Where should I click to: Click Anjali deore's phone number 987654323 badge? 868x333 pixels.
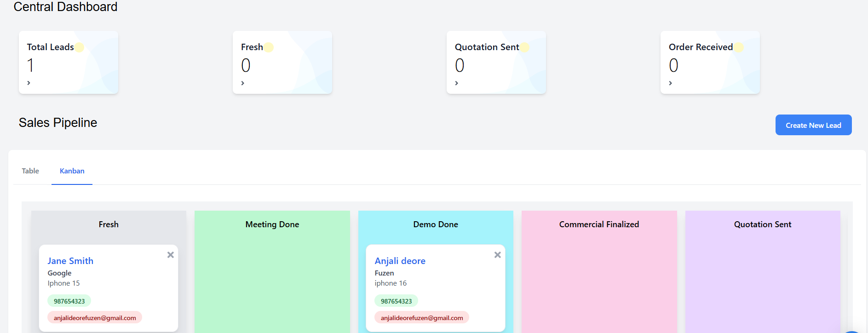coord(396,301)
